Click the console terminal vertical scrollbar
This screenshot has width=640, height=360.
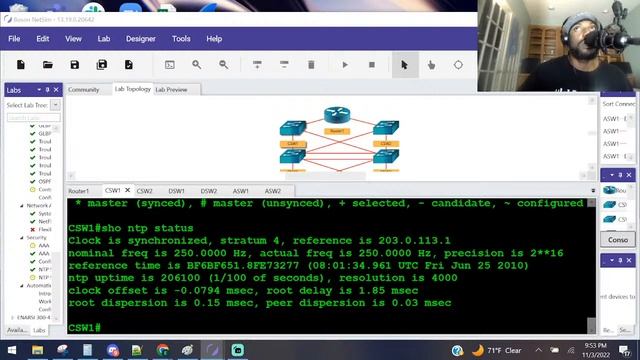(591, 265)
